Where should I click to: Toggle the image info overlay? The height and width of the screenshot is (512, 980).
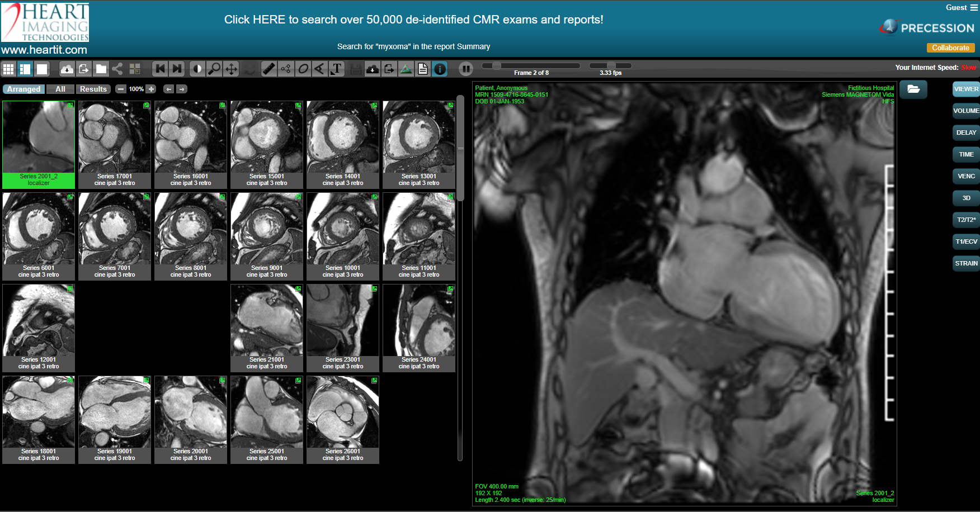440,69
